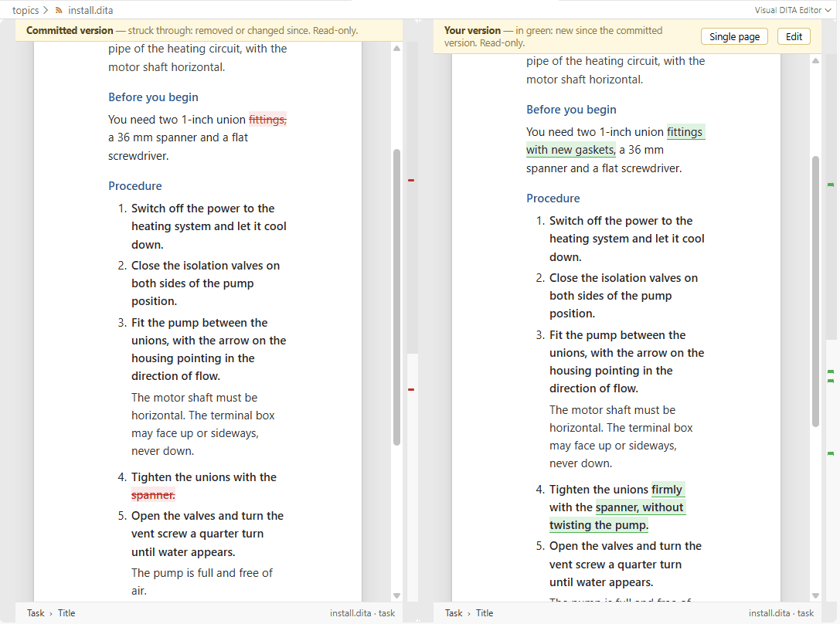Image resolution: width=840 pixels, height=624 pixels.
Task: Click the struck-through word 'spanner.'
Action: tap(153, 495)
